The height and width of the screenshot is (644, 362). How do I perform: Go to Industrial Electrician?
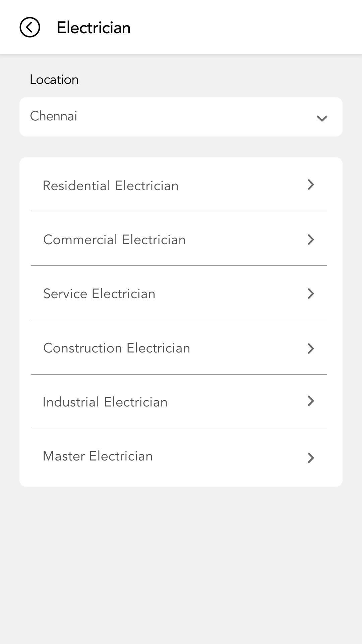point(105,402)
